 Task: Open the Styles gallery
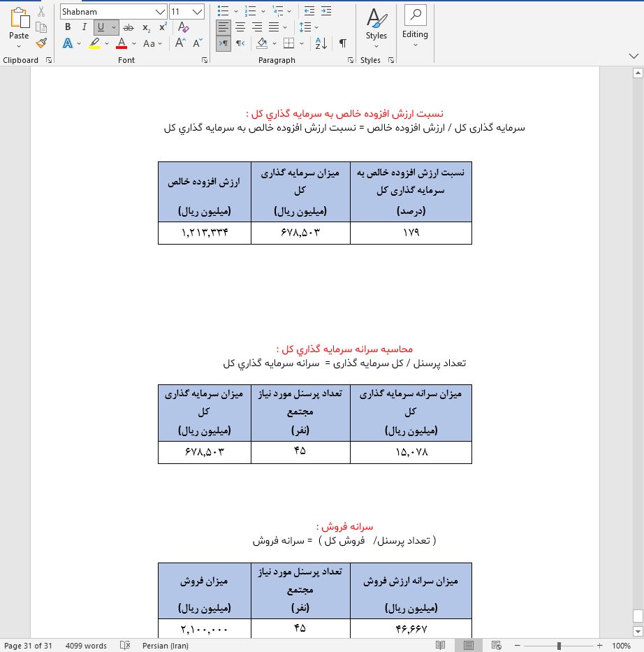[376, 28]
